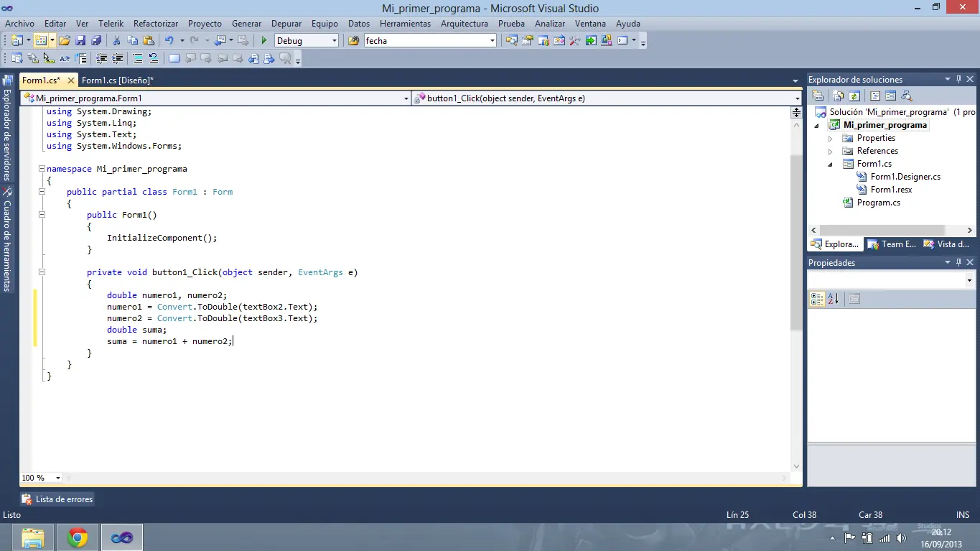Open Solution Explorer from the main toolbar icon
980x551 pixels.
click(x=512, y=41)
